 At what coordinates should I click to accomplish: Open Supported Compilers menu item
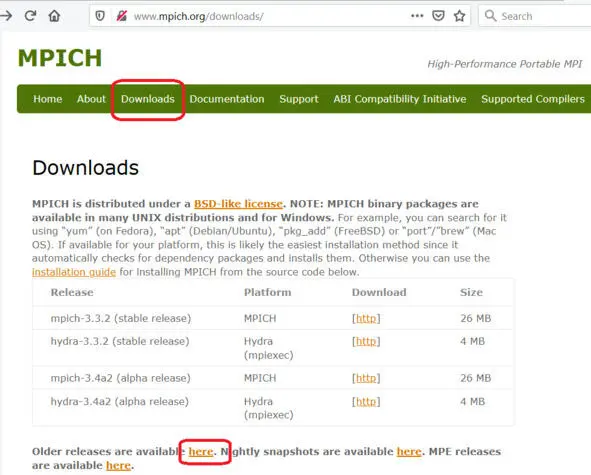533,99
